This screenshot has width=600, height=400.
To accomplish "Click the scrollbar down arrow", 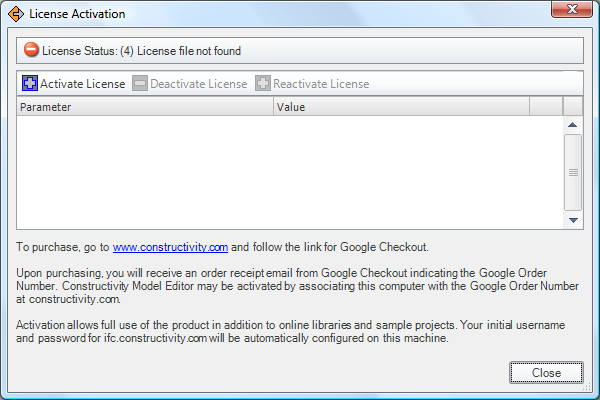I will (573, 220).
